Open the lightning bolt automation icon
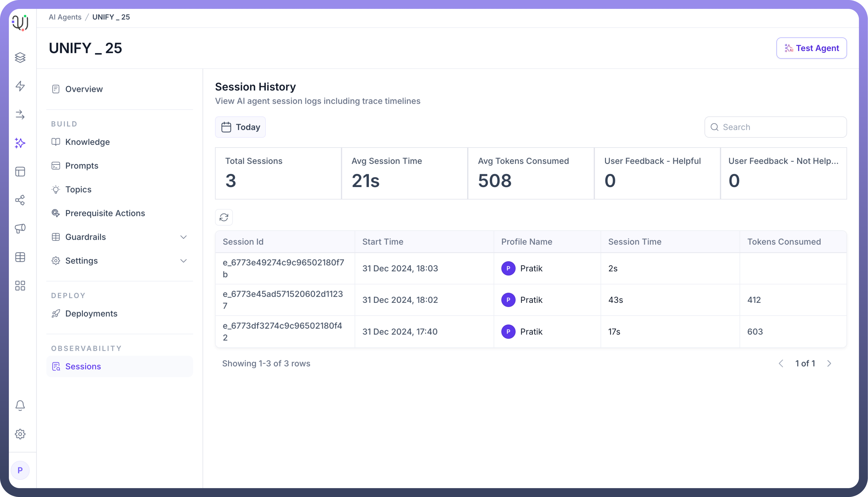The image size is (868, 497). pyautogui.click(x=20, y=86)
